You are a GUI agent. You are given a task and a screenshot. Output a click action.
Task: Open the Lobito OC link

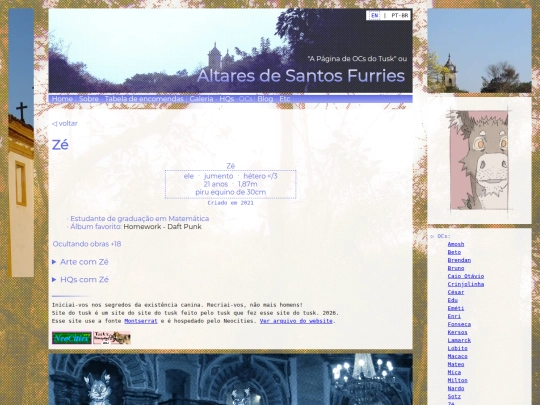457,348
